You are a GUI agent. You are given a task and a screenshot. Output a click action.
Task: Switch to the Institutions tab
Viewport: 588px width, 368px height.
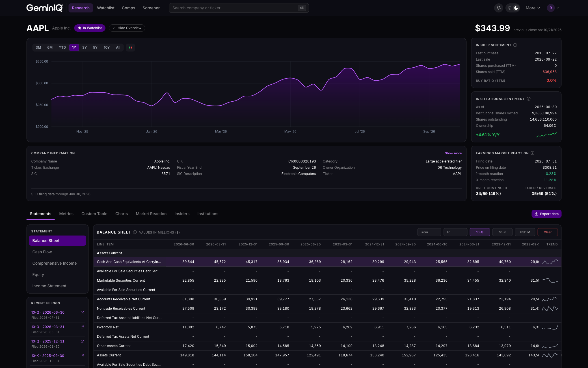pos(208,214)
